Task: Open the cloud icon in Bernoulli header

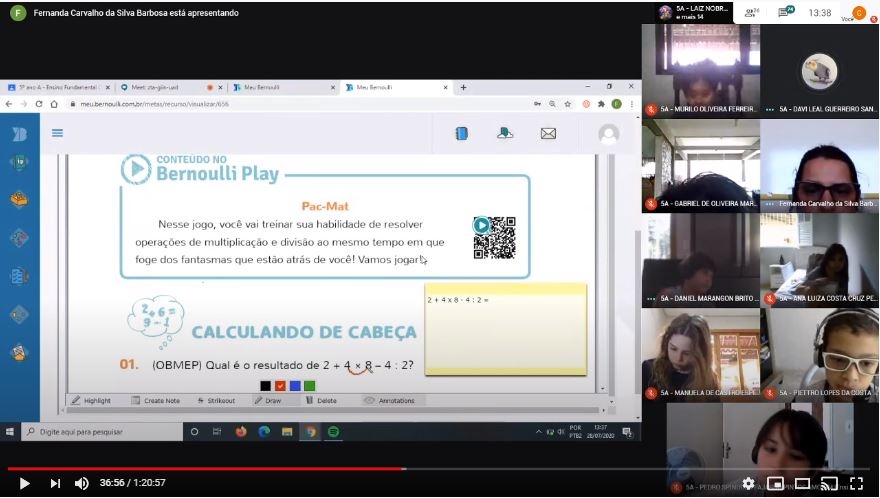Action: (505, 133)
